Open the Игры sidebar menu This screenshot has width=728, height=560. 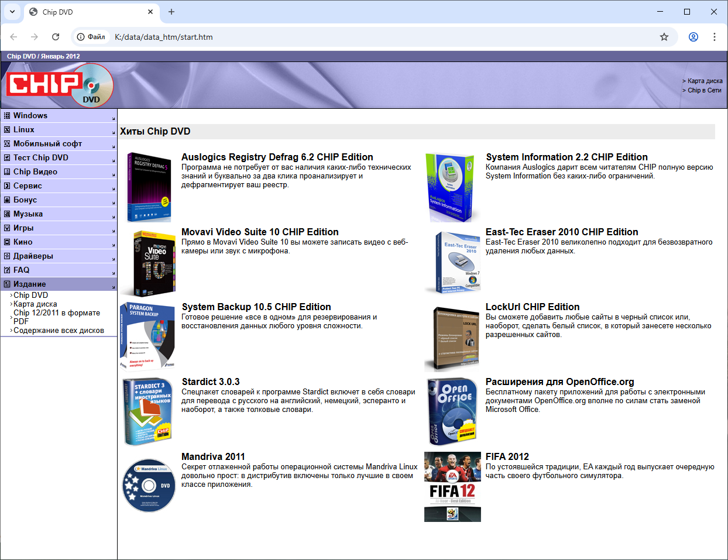[59, 228]
